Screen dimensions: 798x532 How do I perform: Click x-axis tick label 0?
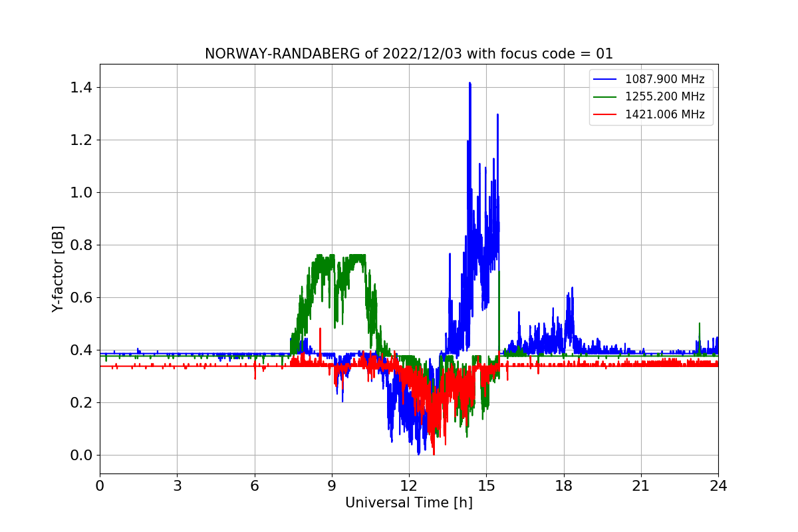click(100, 486)
